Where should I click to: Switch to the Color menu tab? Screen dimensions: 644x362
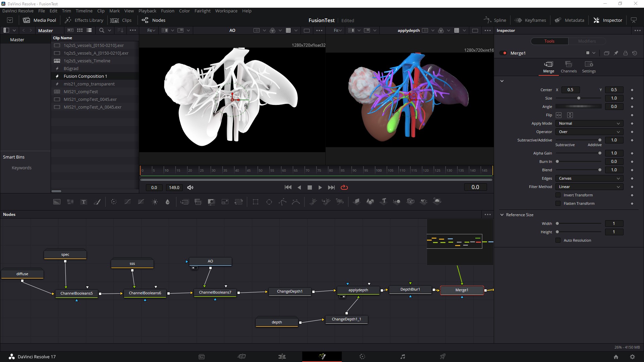(184, 11)
